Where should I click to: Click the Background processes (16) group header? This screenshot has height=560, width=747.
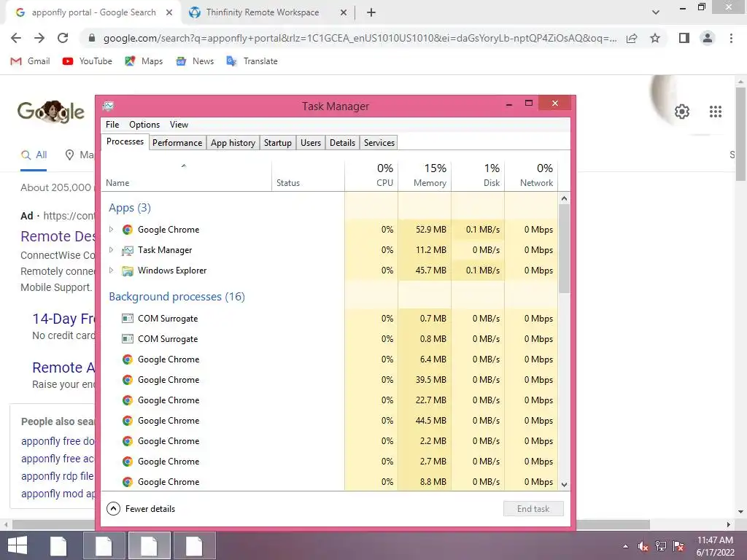coord(177,297)
